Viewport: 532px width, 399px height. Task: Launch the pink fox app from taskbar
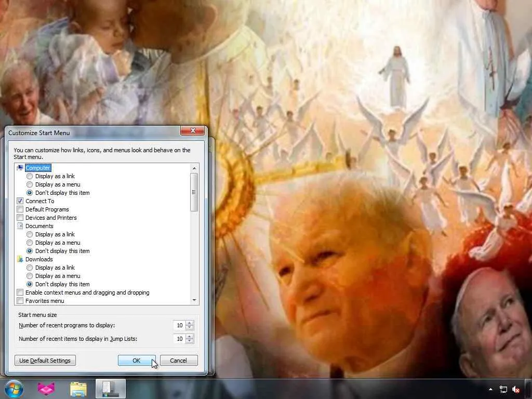point(46,389)
